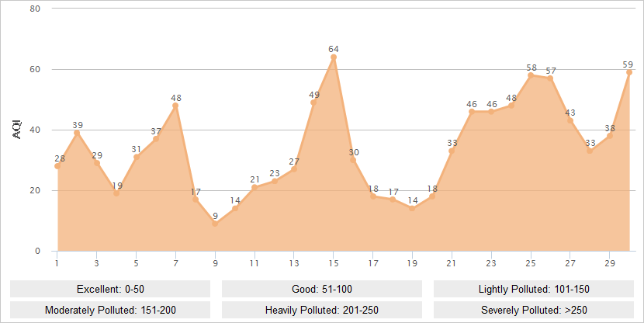Select the data point valued 37
644x323 pixels.
click(156, 139)
